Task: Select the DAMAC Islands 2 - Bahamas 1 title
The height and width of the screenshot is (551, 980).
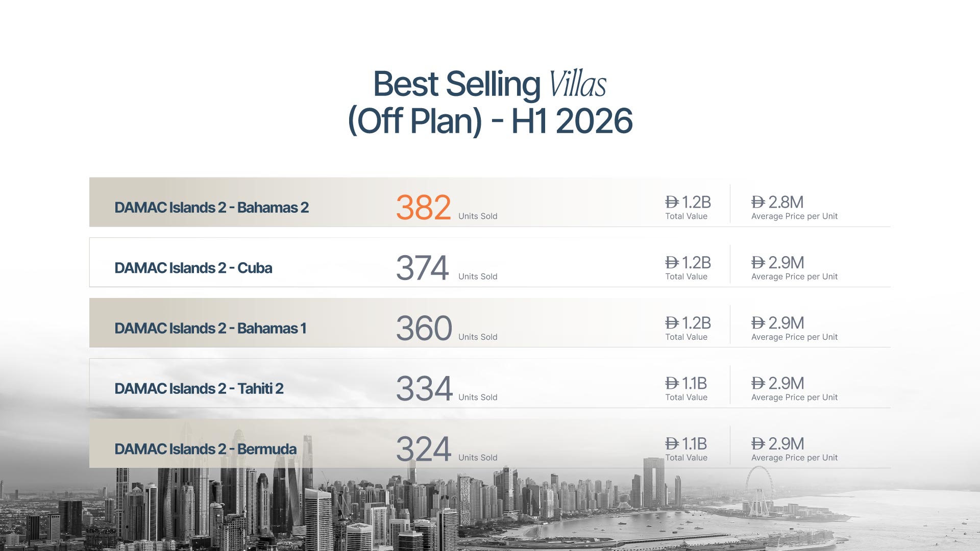Action: [x=210, y=328]
